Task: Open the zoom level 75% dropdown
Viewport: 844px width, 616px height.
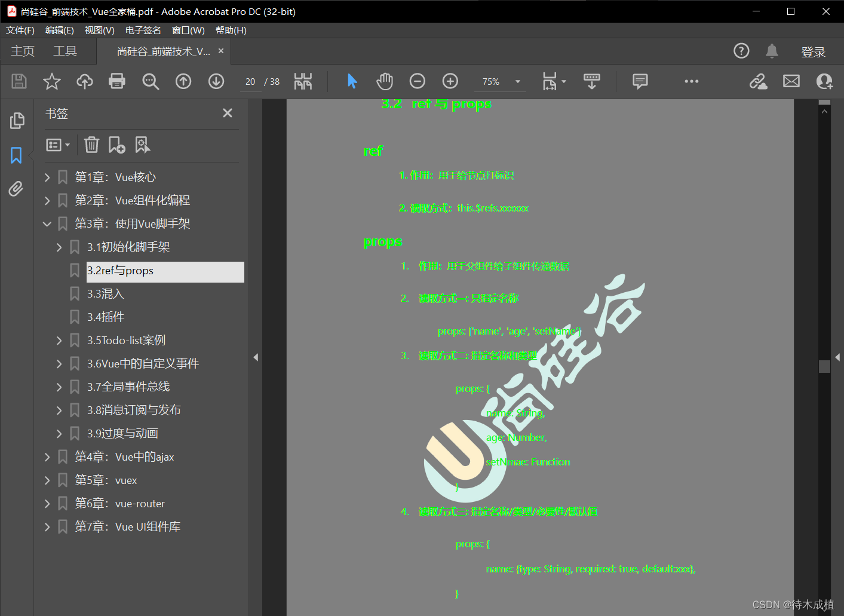Action: 518,82
